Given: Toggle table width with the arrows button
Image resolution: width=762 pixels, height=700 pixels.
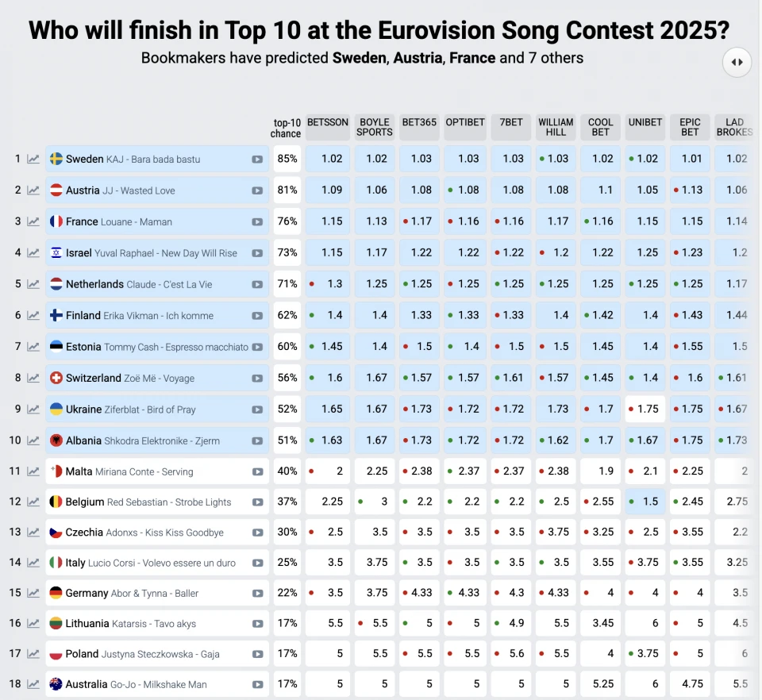Looking at the screenshot, I should click(737, 62).
